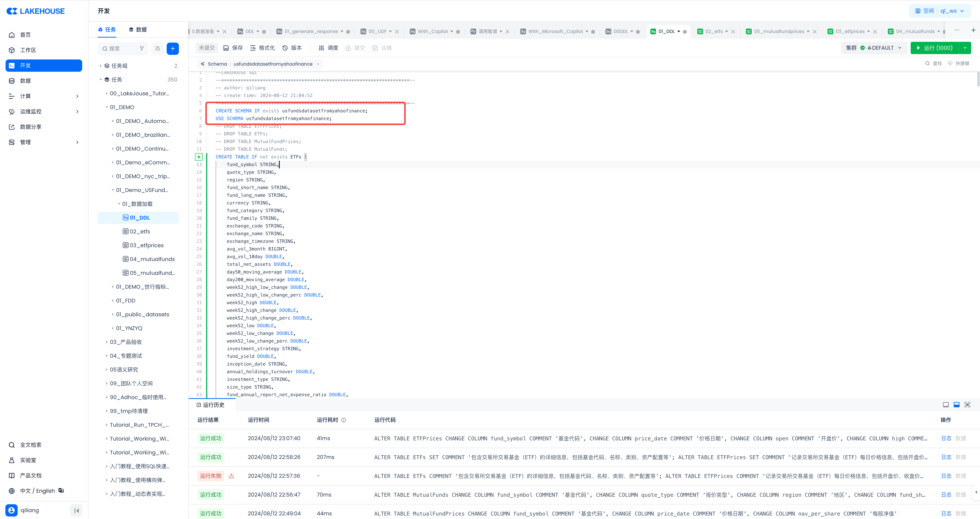This screenshot has height=519, width=980.
Task: Toggle the language switch 中文 / English
Action: (x=37, y=491)
